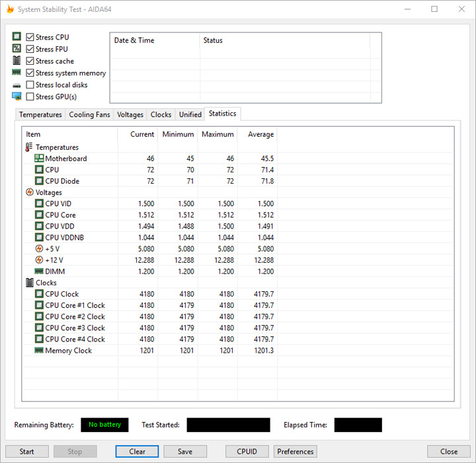Click the CPU Clock row icon
Image resolution: width=476 pixels, height=463 pixels.
(x=39, y=293)
